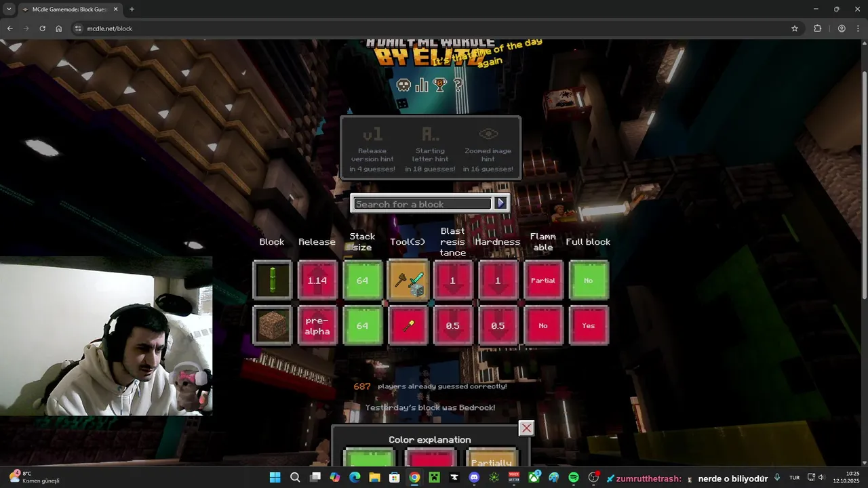Image resolution: width=868 pixels, height=488 pixels.
Task: Switch to Chrome on the taskbar
Action: click(414, 477)
